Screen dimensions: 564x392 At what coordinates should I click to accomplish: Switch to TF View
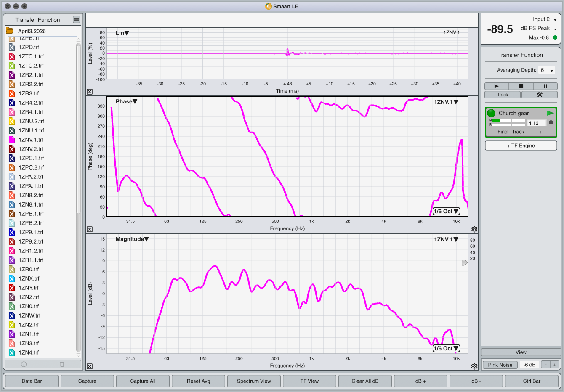(310, 381)
